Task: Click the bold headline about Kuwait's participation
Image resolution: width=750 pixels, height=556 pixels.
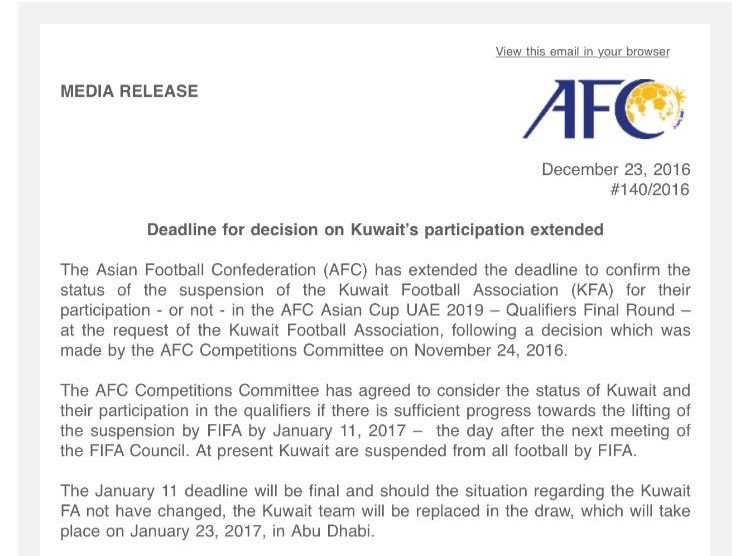Action: [x=375, y=230]
